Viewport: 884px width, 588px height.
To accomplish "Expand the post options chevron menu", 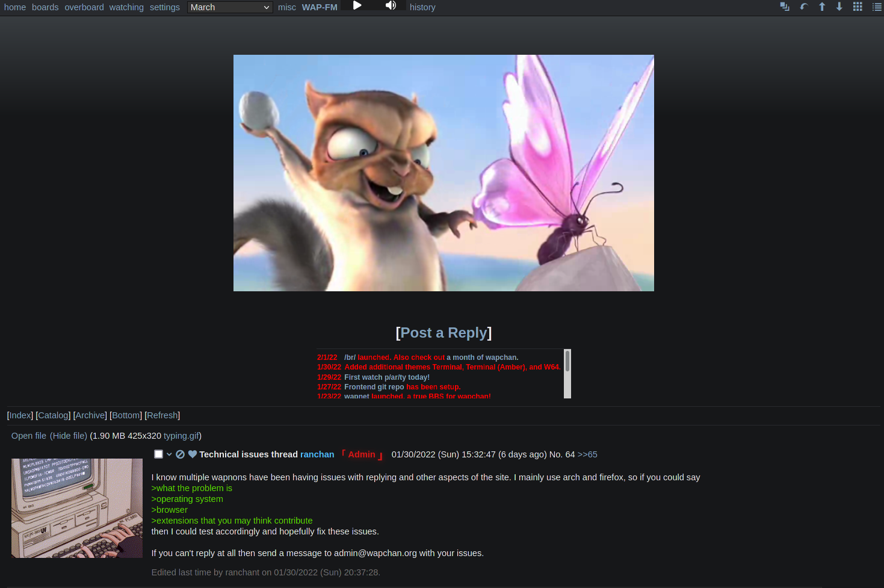I will pyautogui.click(x=169, y=454).
